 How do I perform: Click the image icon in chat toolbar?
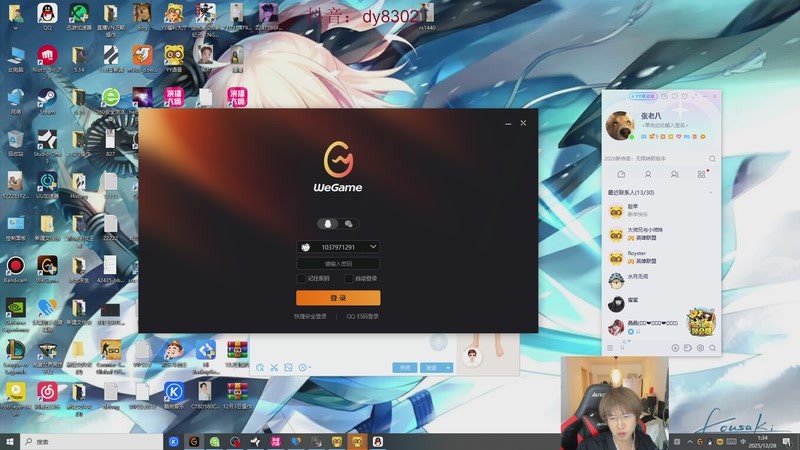click(288, 367)
